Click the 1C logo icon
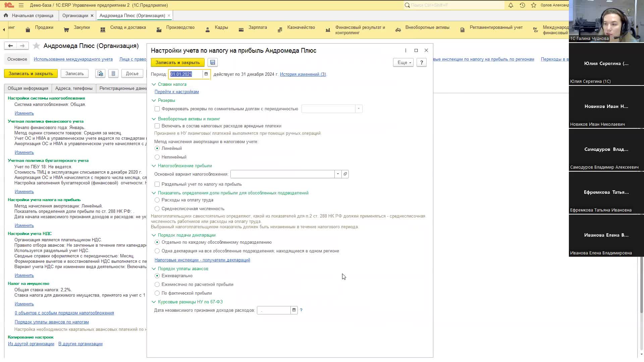This screenshot has width=644, height=362. pyautogui.click(x=9, y=5)
